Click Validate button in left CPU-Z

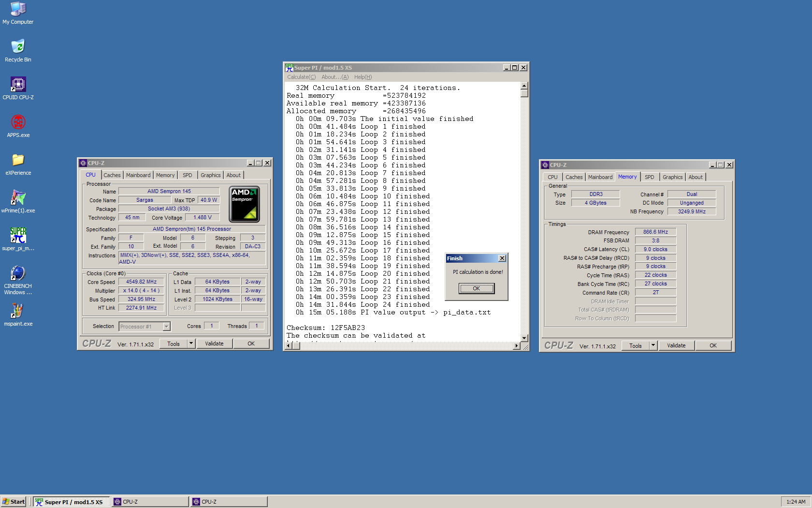(214, 344)
